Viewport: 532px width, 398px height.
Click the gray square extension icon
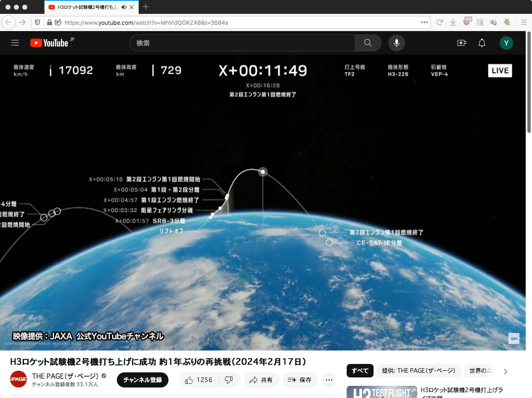click(x=480, y=22)
